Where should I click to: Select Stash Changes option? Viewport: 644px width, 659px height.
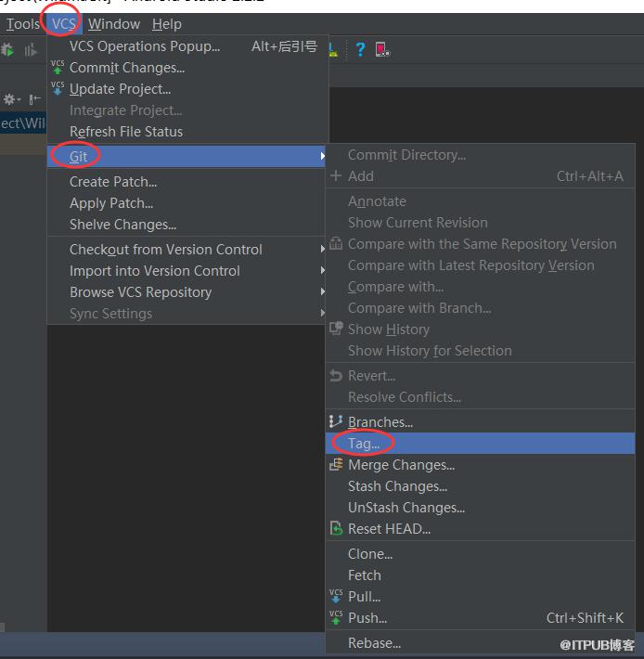[480, 486]
